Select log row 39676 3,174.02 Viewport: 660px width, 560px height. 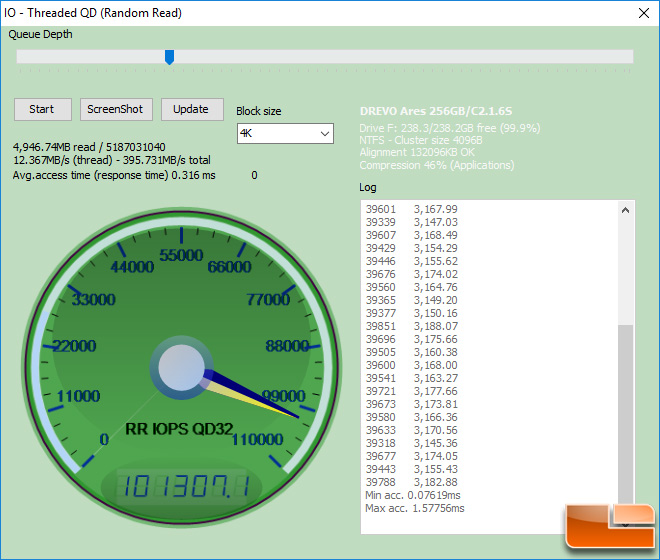point(411,275)
